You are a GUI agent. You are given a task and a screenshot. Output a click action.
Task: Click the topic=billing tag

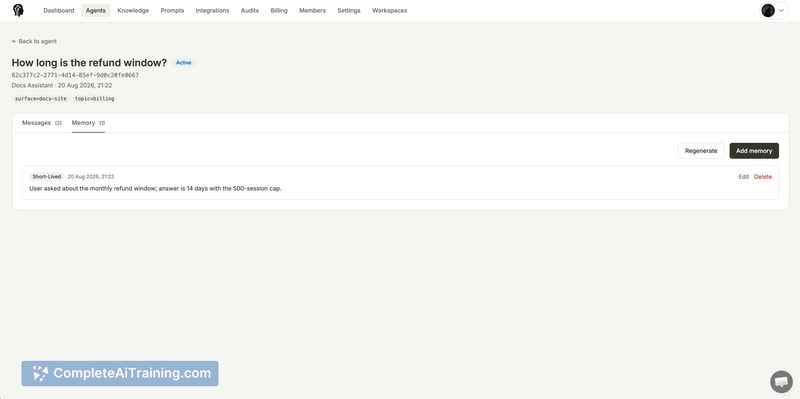(94, 98)
